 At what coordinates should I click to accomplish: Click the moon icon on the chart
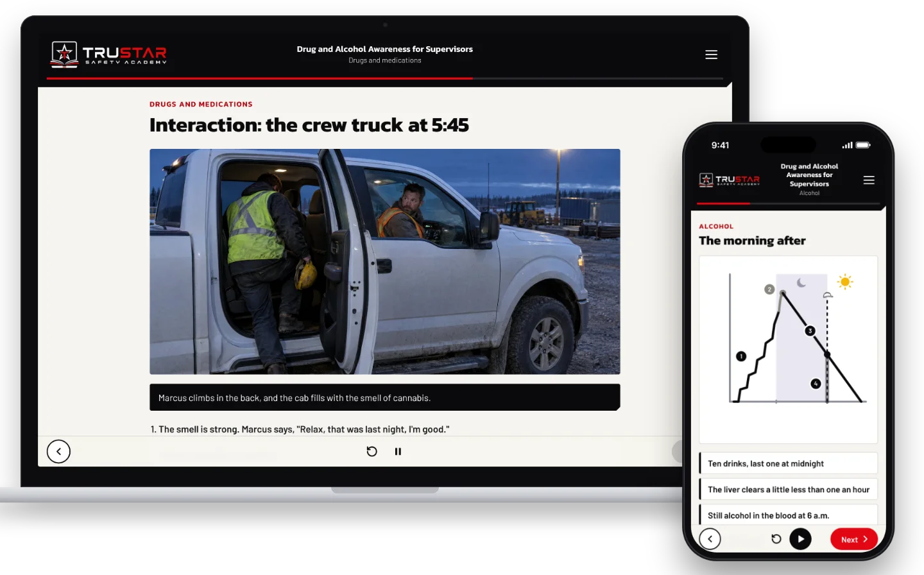click(x=801, y=282)
